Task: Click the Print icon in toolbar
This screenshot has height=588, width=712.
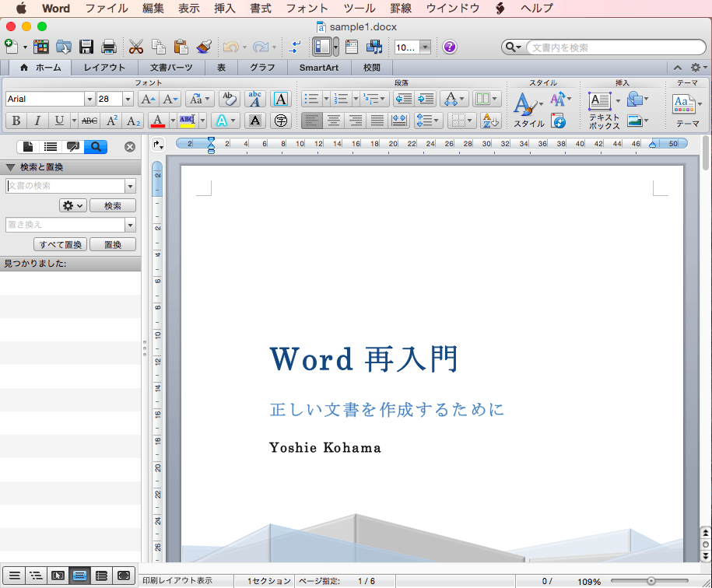Action: [x=109, y=47]
